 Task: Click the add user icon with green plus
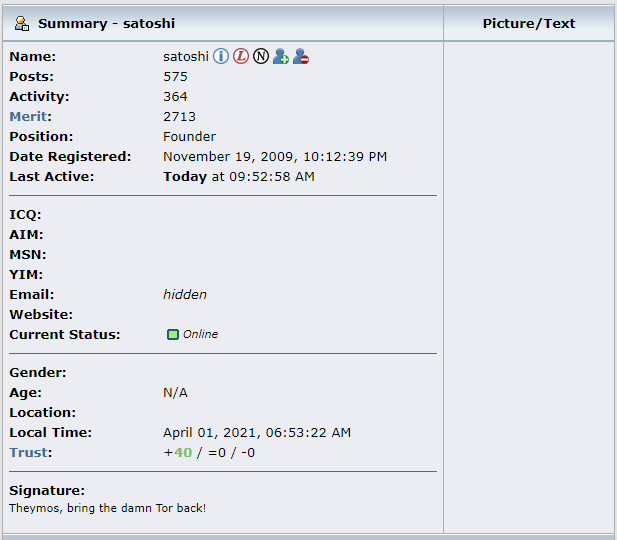(281, 56)
